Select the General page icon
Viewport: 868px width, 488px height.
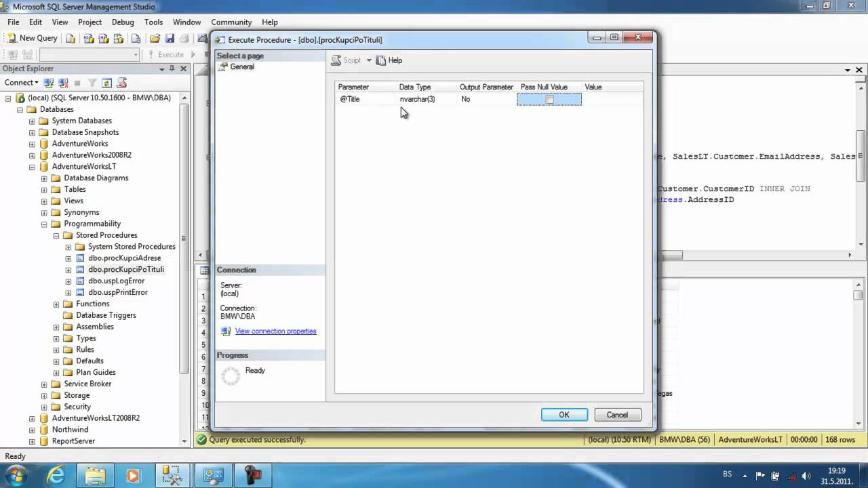coord(223,67)
